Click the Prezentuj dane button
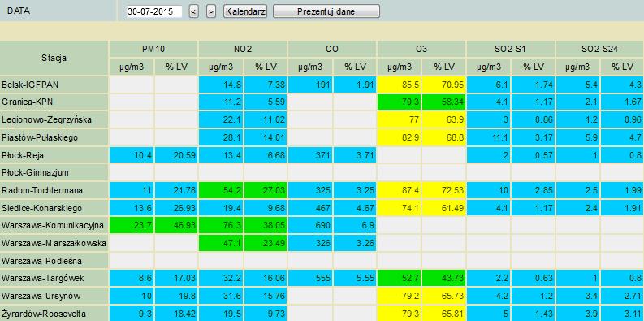The image size is (644, 321). (x=326, y=11)
